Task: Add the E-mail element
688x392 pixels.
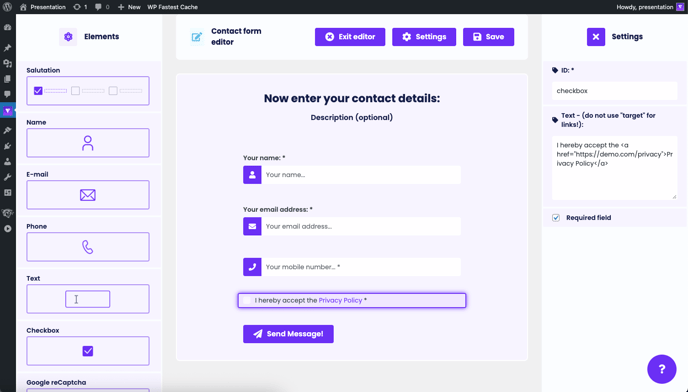Action: point(88,195)
